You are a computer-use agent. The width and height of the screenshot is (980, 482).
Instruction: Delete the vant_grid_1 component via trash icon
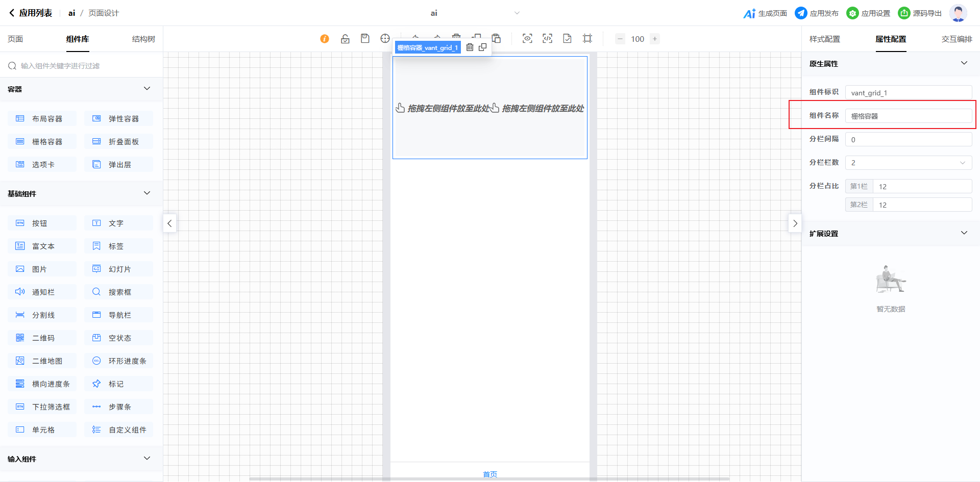click(470, 47)
